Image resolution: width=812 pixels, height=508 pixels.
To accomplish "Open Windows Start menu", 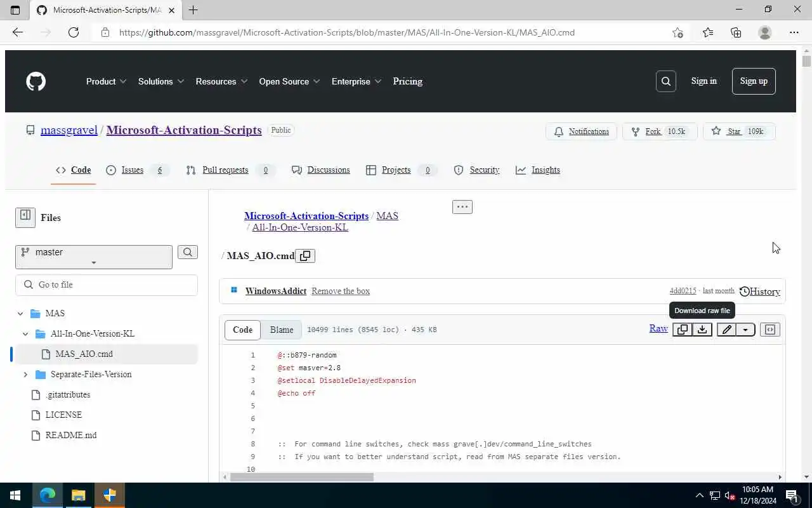I will [x=15, y=495].
